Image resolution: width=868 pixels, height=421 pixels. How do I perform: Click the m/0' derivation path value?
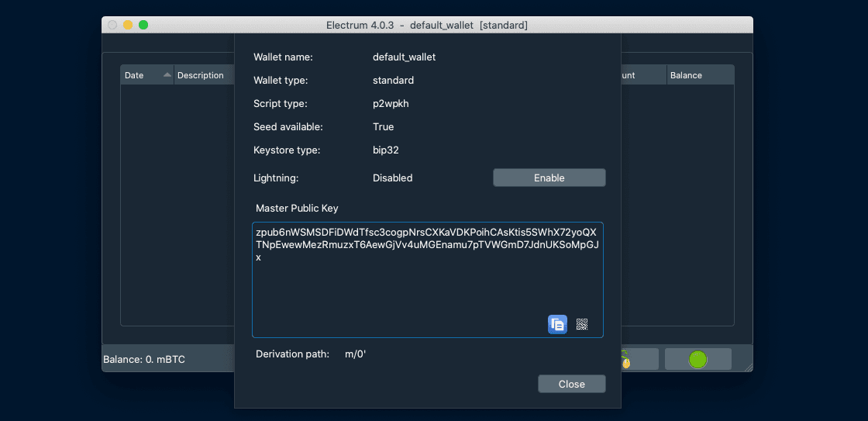coord(356,354)
